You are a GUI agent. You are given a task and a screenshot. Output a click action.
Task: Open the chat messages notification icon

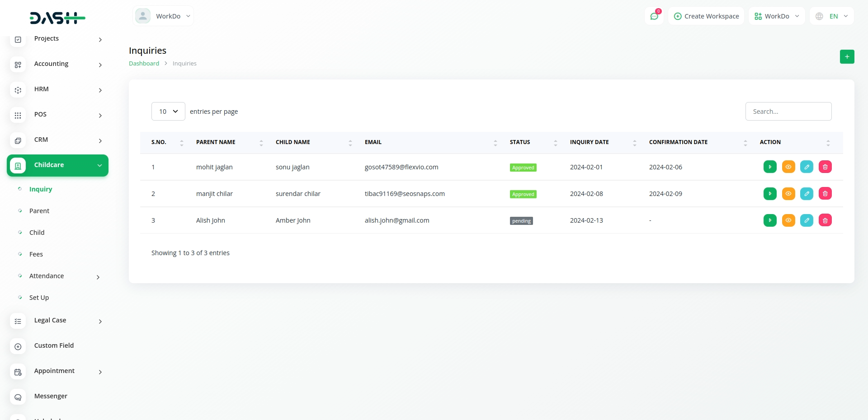[654, 16]
